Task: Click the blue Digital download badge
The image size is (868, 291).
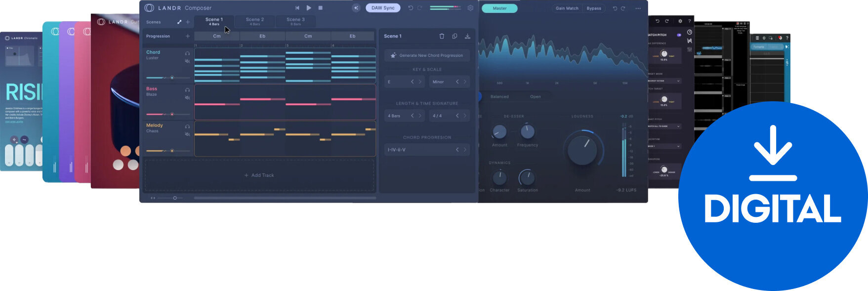Action: tap(773, 196)
